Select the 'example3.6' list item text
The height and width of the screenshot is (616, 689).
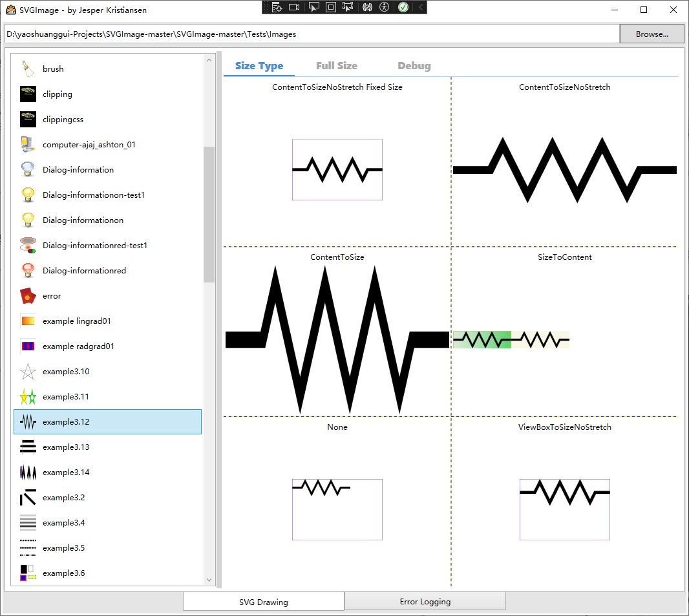(x=64, y=573)
